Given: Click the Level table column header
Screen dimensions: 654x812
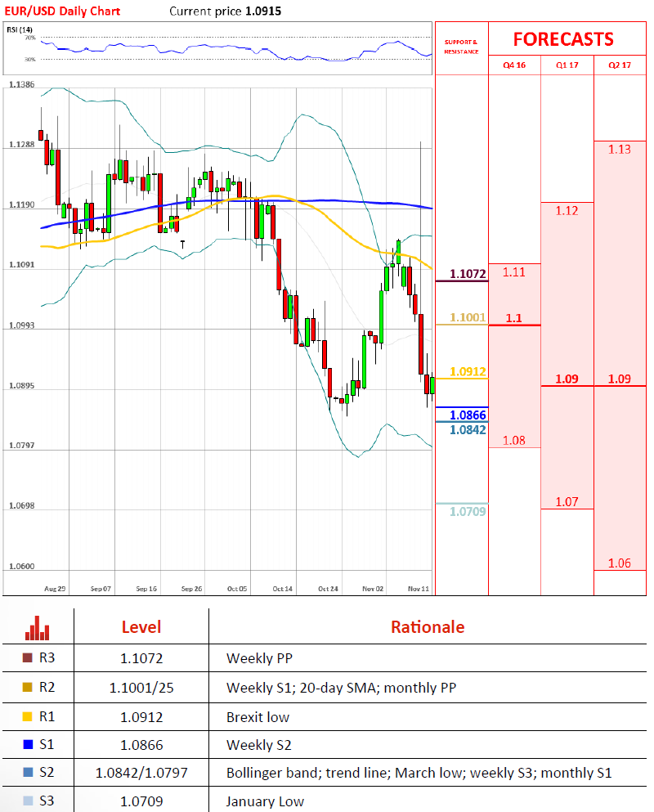Looking at the screenshot, I should coord(141,627).
